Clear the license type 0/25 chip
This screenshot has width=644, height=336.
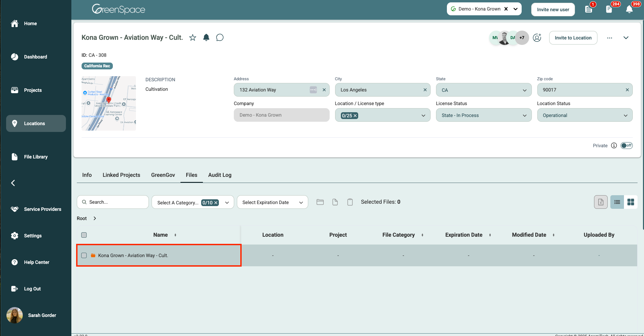[355, 116]
